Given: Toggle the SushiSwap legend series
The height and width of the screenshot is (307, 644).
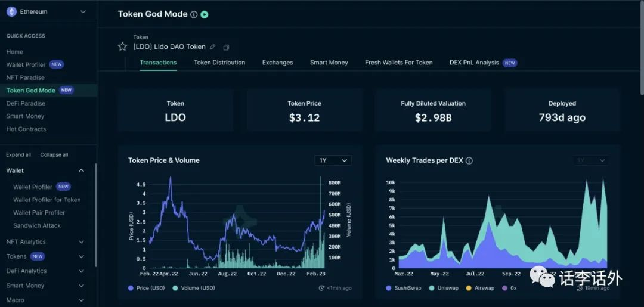Looking at the screenshot, I should point(404,288).
